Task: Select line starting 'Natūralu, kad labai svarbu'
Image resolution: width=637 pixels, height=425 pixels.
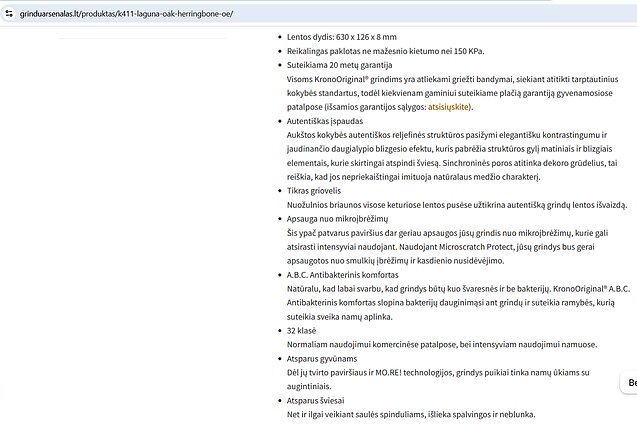Action: point(459,289)
